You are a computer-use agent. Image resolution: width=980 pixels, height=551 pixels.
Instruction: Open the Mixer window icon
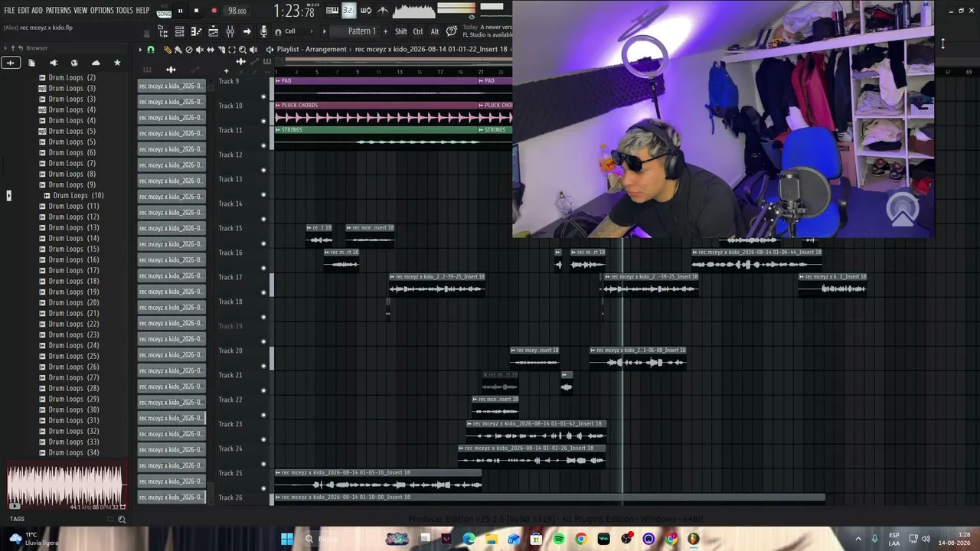pyautogui.click(x=230, y=31)
